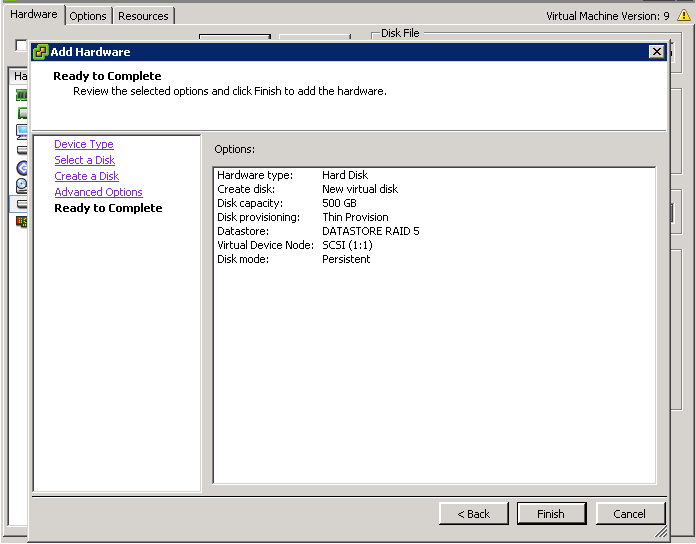
Task: Click the Back button
Action: (x=474, y=514)
